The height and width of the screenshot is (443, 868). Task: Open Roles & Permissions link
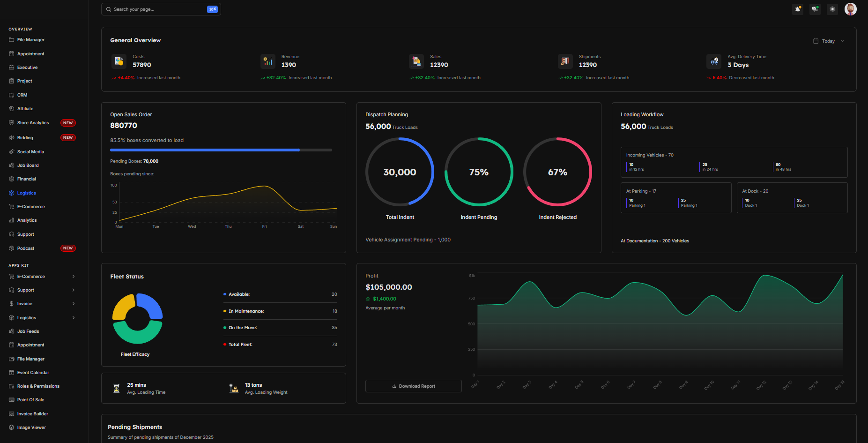pos(38,386)
